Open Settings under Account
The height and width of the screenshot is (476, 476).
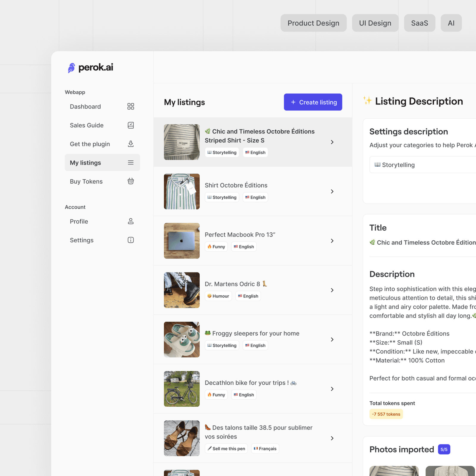[102, 240]
